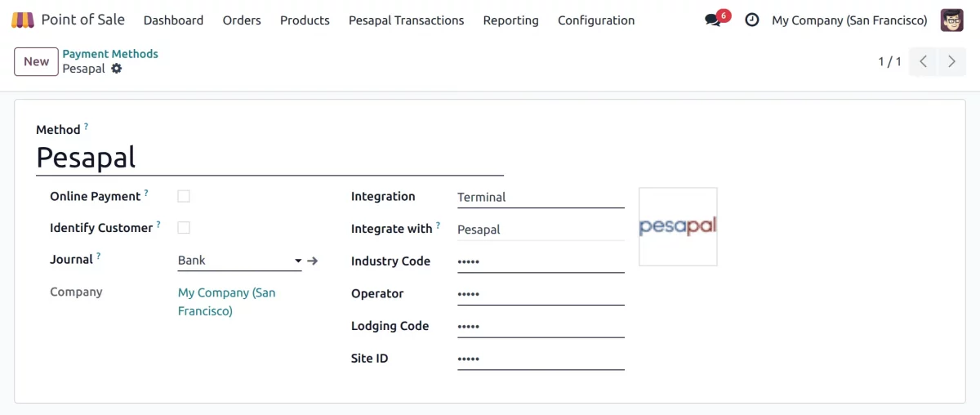Expand the Journal dropdown
The image size is (980, 415).
click(x=298, y=261)
